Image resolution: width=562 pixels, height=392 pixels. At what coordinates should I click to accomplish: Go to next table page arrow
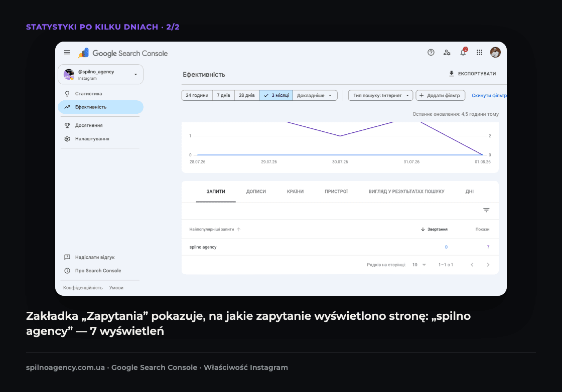(488, 265)
